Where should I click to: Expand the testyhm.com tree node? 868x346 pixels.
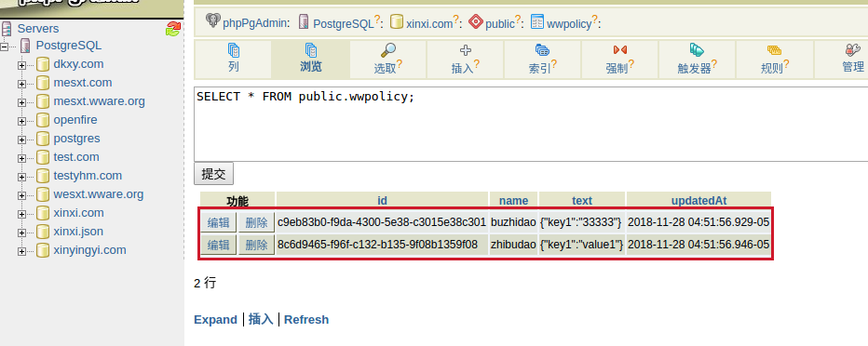[21, 177]
